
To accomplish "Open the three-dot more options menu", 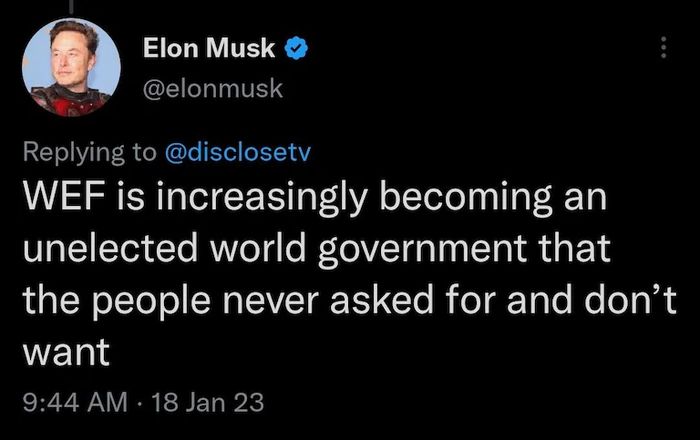I will coord(661,47).
